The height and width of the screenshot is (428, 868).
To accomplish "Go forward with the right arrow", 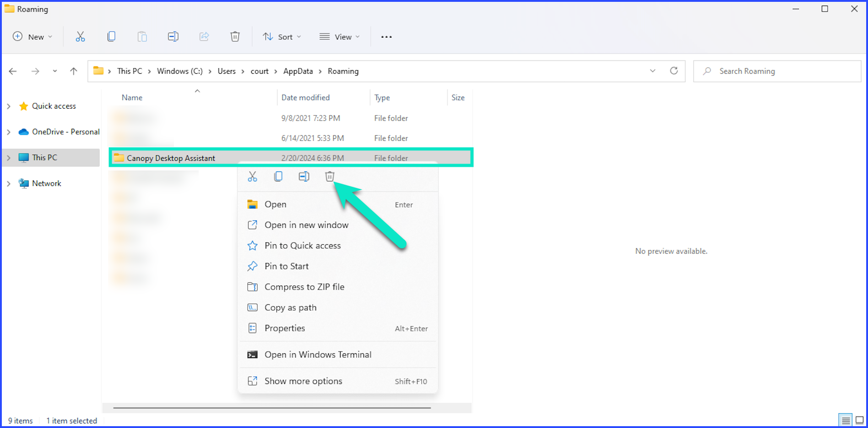I will [35, 71].
